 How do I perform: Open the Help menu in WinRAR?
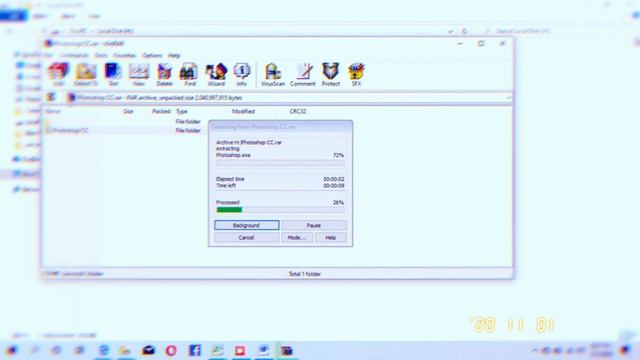[x=174, y=56]
